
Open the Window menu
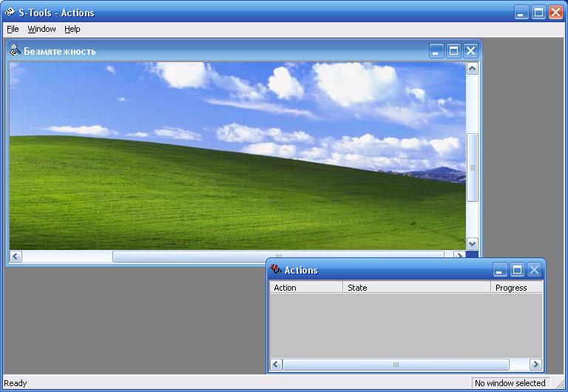click(x=41, y=29)
